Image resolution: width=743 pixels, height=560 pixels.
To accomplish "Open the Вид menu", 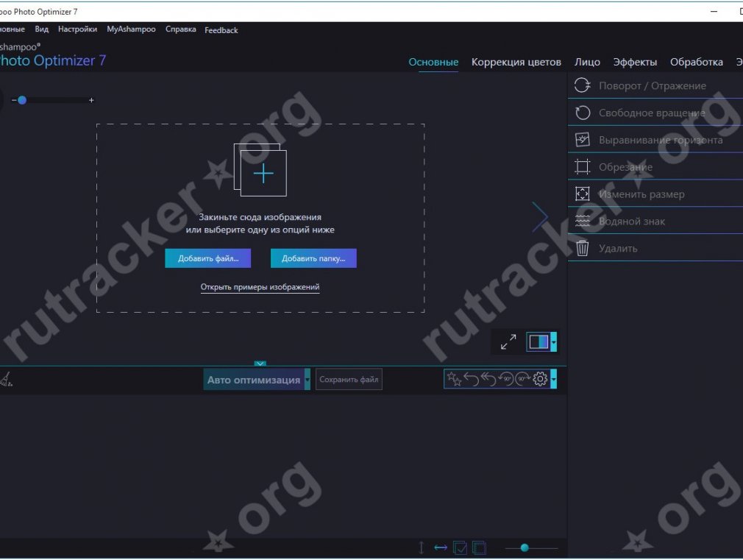I will click(42, 29).
